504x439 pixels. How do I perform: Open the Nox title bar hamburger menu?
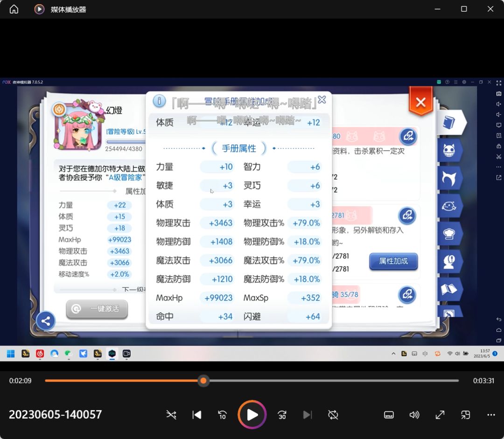(455, 82)
